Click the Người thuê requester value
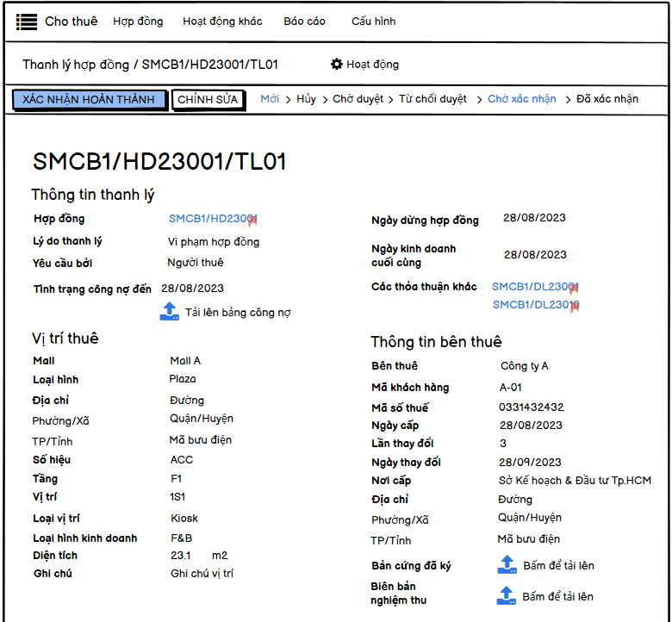 coord(196,263)
